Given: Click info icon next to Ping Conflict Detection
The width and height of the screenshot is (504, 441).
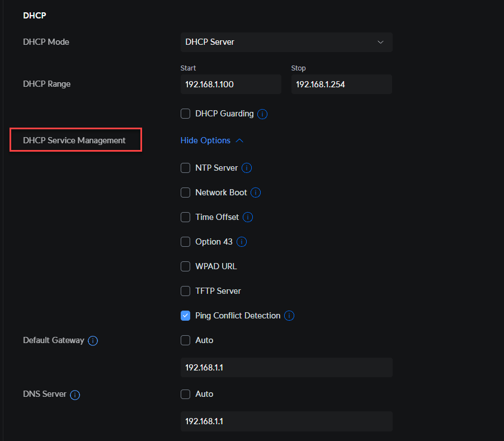Looking at the screenshot, I should pyautogui.click(x=289, y=316).
